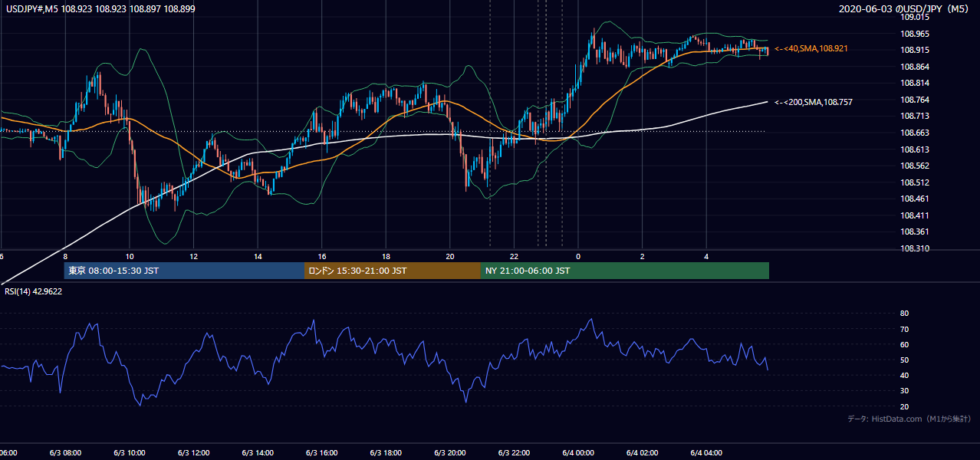Click the 2020-06-03 USD/JPY (M5) chart title
Viewport: 980px width, 460px height.
click(905, 9)
